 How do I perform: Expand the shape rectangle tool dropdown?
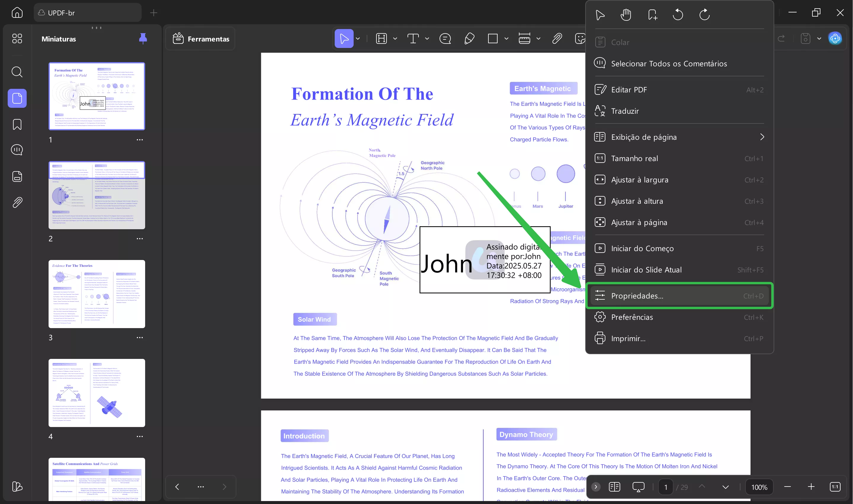click(x=506, y=39)
